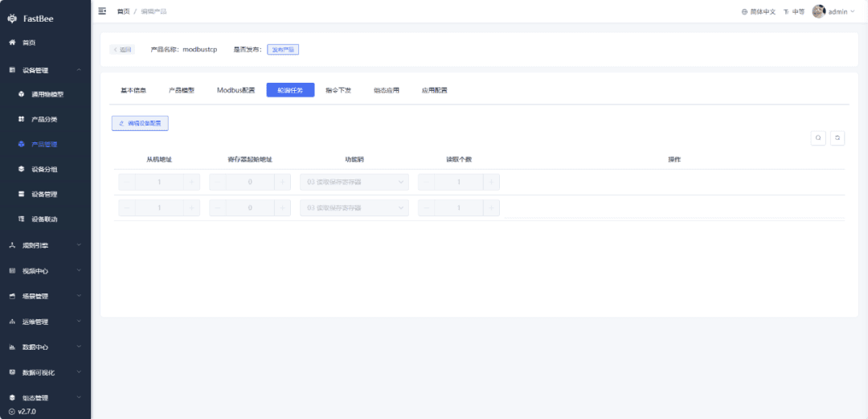
Task: Click the 从机地址 column header
Action: point(159,159)
